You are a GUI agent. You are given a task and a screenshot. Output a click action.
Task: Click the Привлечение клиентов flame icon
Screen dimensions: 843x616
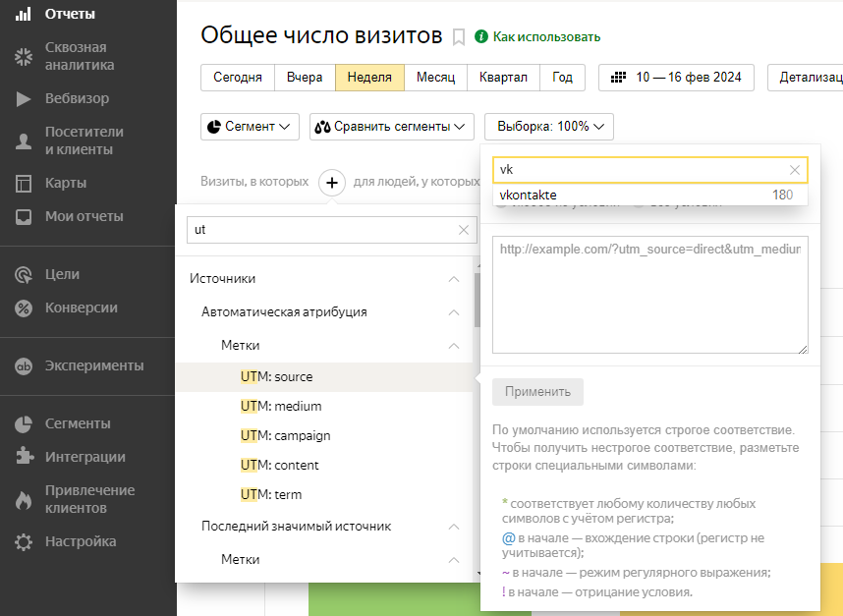pos(24,499)
